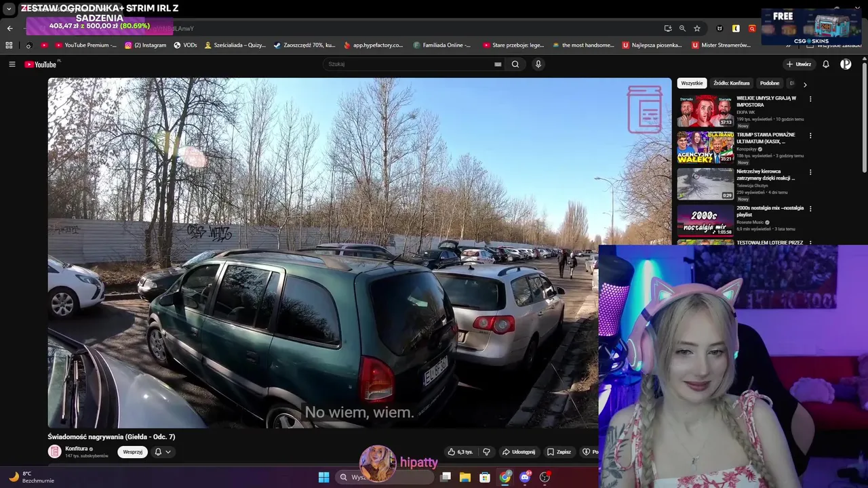This screenshot has width=868, height=488.
Task: Expand the notification preferences chevron
Action: coord(168,452)
